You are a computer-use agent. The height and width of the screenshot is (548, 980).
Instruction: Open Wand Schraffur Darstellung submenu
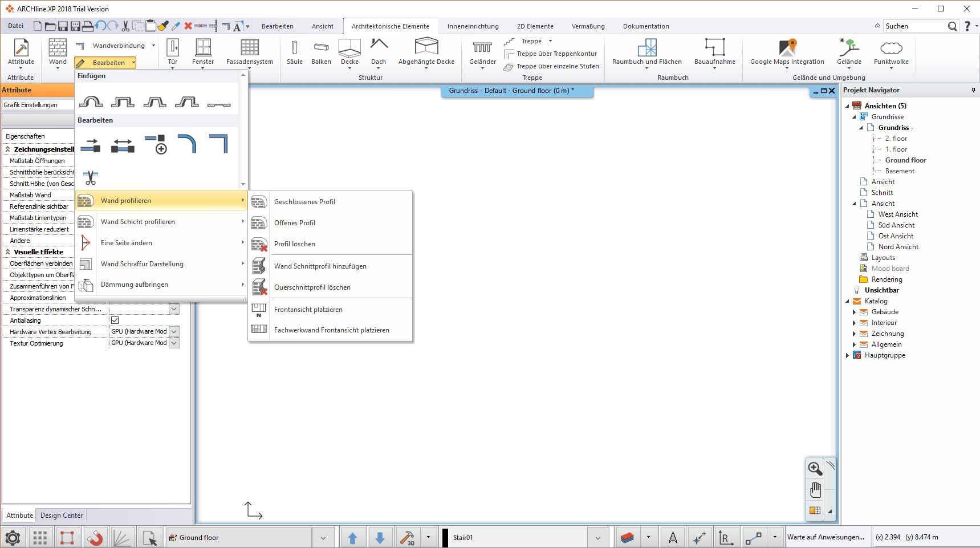point(161,264)
